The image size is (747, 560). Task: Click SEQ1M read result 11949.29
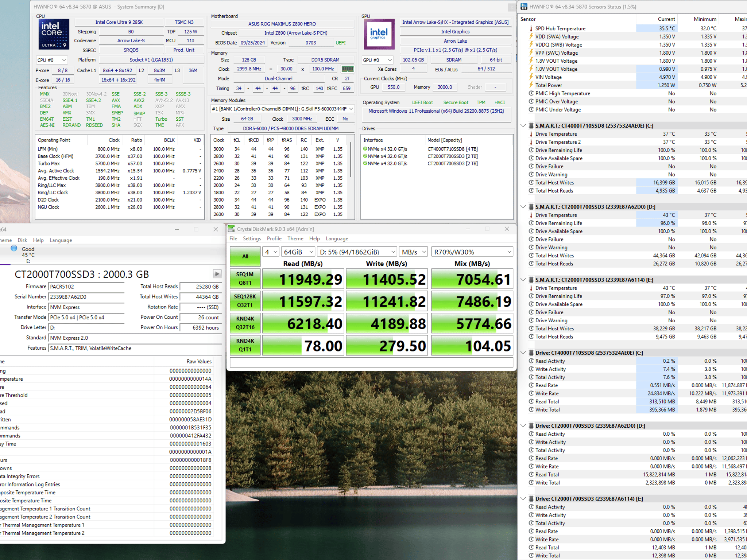tap(303, 279)
